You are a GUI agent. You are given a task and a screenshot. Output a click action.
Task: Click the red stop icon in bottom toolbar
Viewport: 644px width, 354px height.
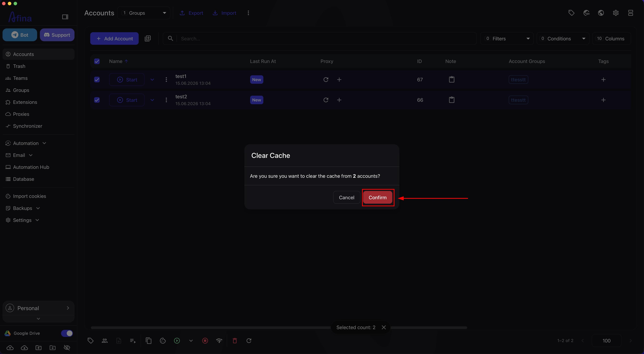(x=205, y=340)
